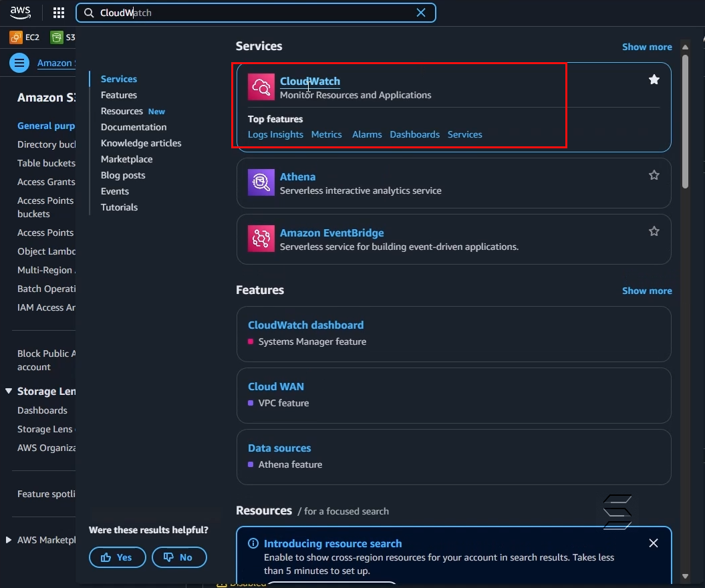The image size is (705, 588).
Task: Open Multi-Region Access Points in sidebar
Action: (46, 270)
